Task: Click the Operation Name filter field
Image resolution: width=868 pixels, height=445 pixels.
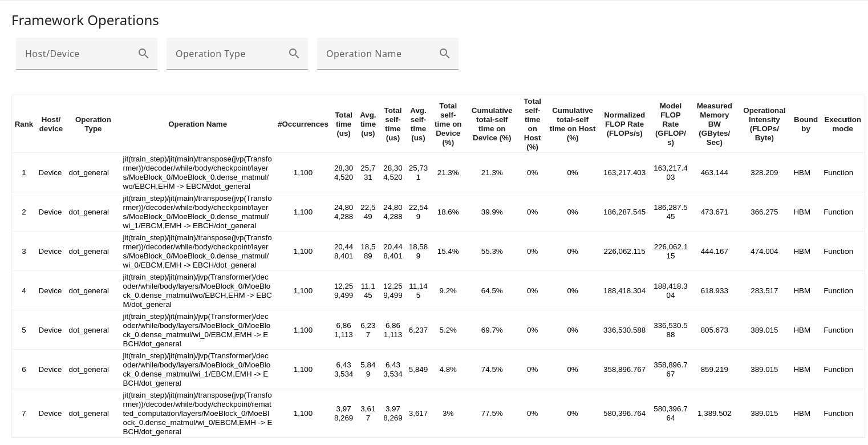Action: click(x=376, y=54)
